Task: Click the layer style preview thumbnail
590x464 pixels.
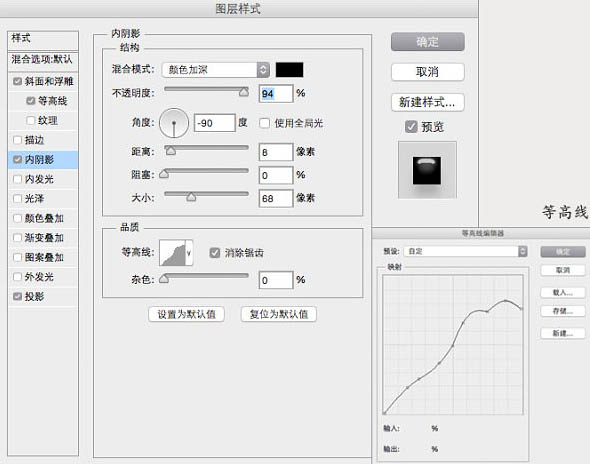Action: 427,170
